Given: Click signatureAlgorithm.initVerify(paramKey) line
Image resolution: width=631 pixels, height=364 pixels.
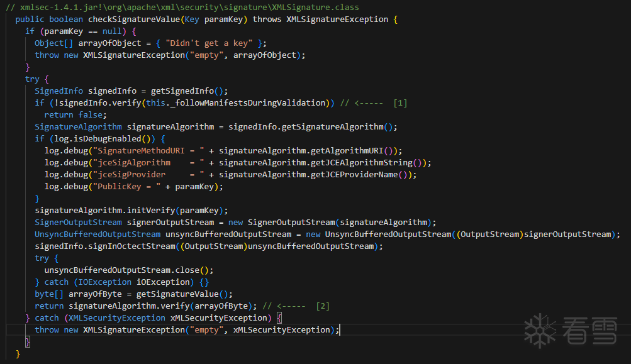Looking at the screenshot, I should point(131,211).
